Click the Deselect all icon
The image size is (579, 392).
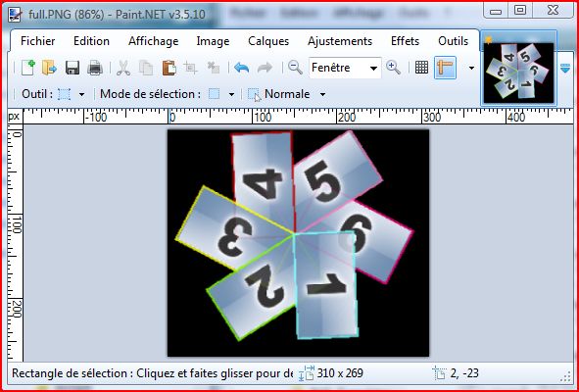click(214, 68)
